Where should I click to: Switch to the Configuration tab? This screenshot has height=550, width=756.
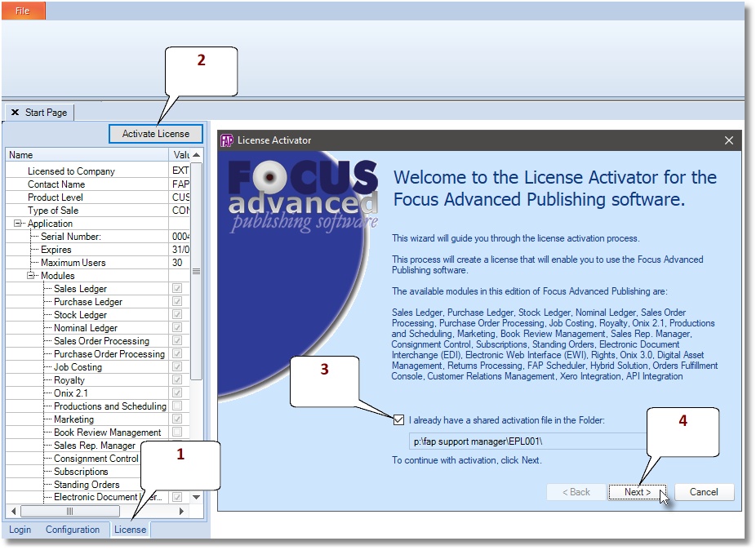click(73, 530)
